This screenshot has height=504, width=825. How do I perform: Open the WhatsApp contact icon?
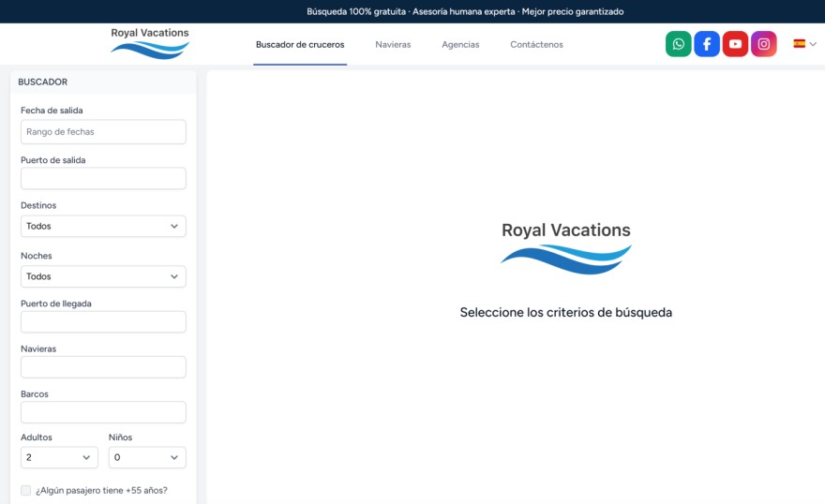pyautogui.click(x=678, y=44)
